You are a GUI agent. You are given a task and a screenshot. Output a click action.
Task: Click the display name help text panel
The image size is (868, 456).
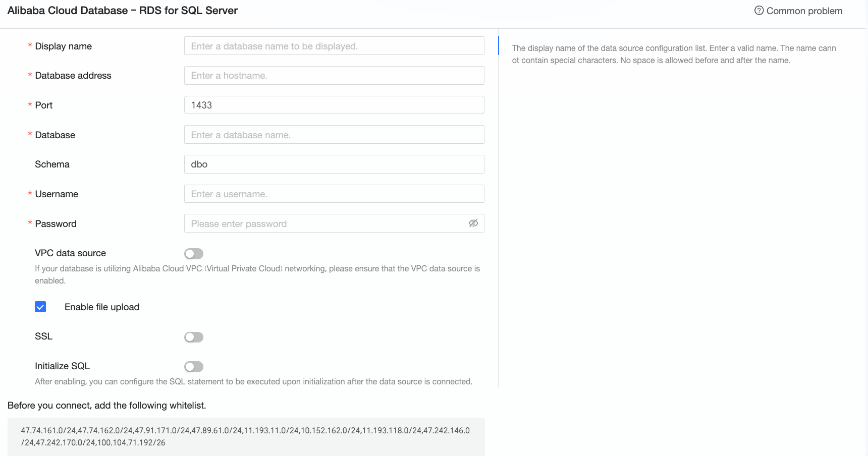click(674, 54)
